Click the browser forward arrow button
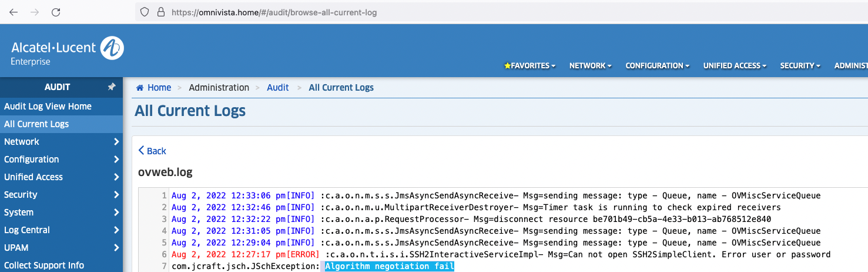Screen dimensions: 868x272 (x=35, y=12)
